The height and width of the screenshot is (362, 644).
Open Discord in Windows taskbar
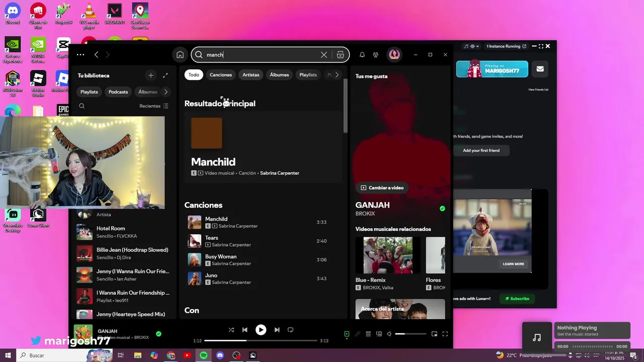click(220, 355)
